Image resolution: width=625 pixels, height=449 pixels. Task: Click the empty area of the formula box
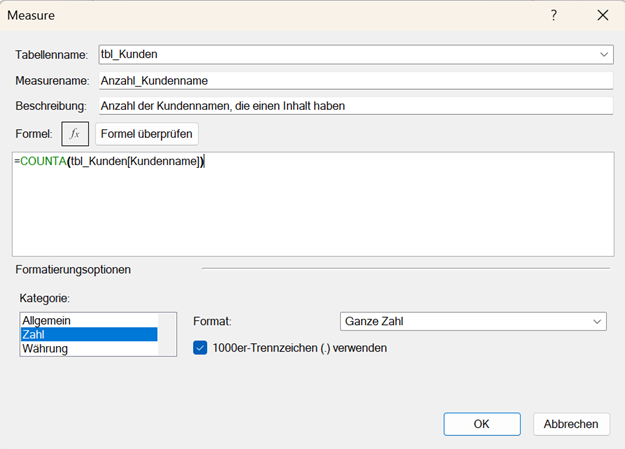click(x=312, y=215)
